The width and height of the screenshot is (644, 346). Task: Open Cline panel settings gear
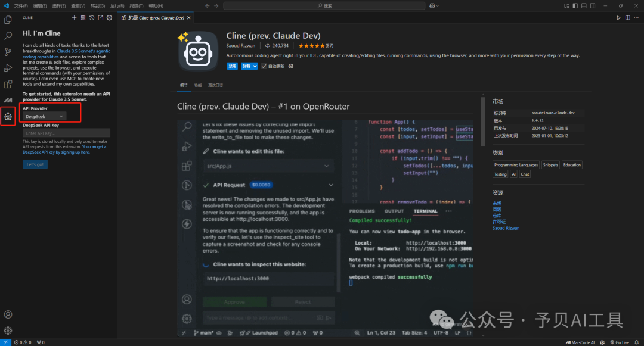click(109, 18)
